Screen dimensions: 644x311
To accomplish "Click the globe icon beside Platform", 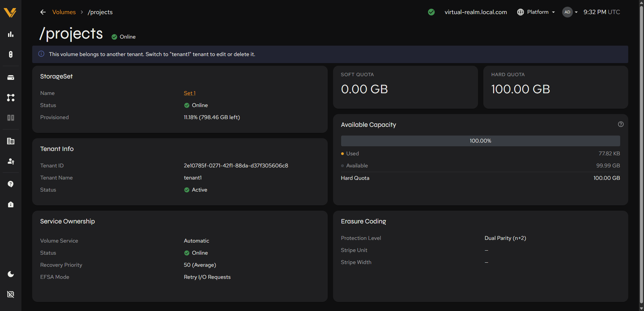I will (x=521, y=12).
